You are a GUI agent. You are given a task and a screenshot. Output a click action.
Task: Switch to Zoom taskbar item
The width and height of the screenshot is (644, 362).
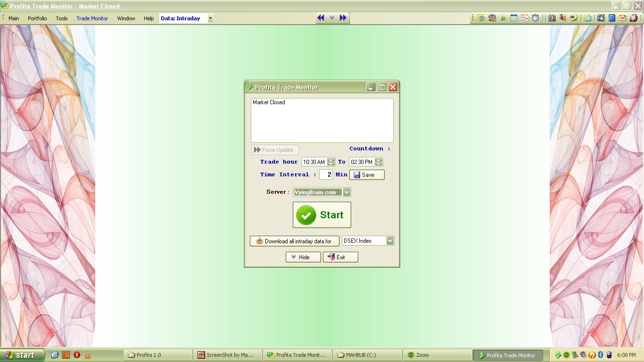pyautogui.click(x=437, y=355)
